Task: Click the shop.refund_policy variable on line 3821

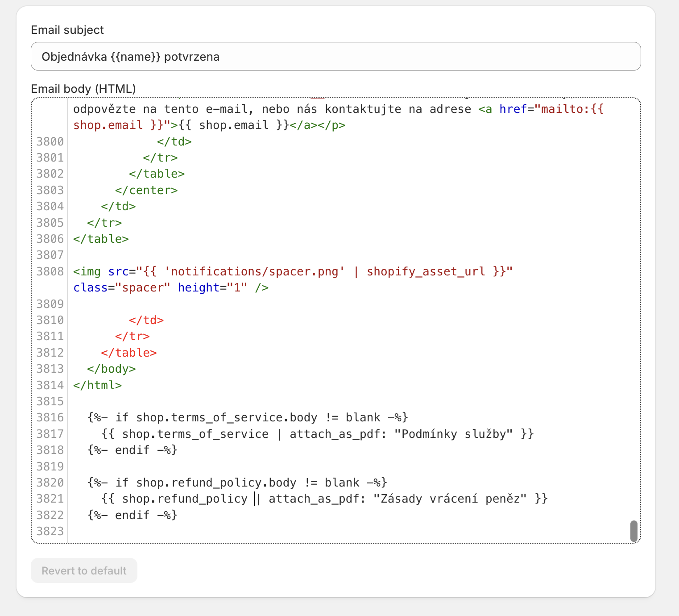Action: tap(185, 499)
